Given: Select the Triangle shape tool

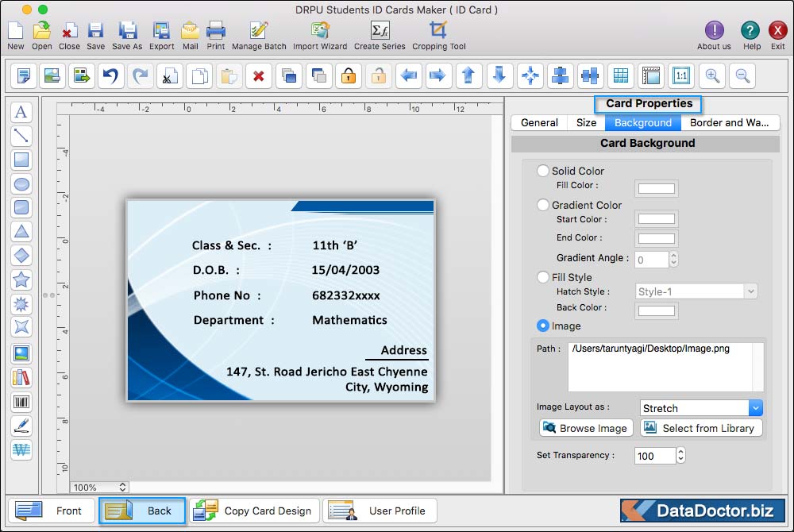Looking at the screenshot, I should (x=21, y=231).
